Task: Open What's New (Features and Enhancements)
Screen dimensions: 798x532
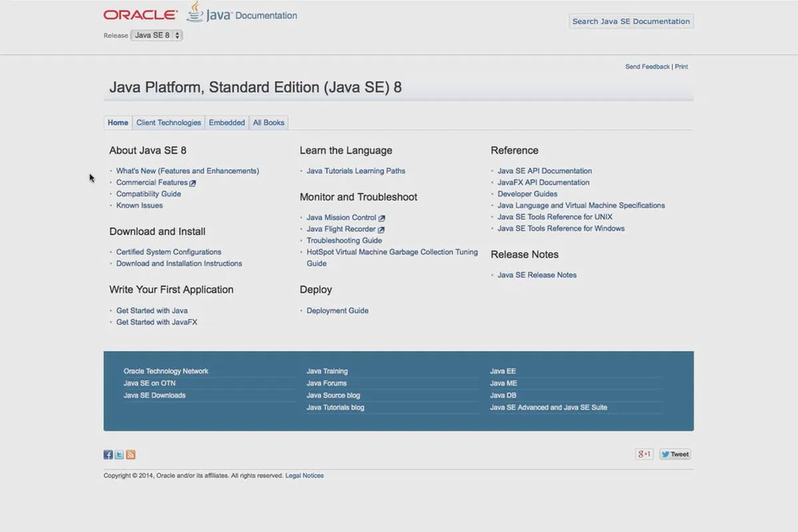Action: (188, 171)
